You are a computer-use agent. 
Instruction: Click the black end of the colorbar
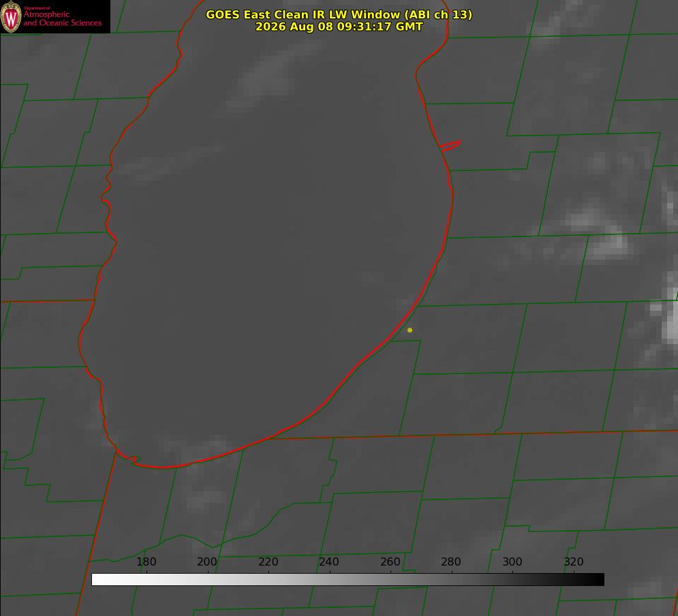pos(598,580)
